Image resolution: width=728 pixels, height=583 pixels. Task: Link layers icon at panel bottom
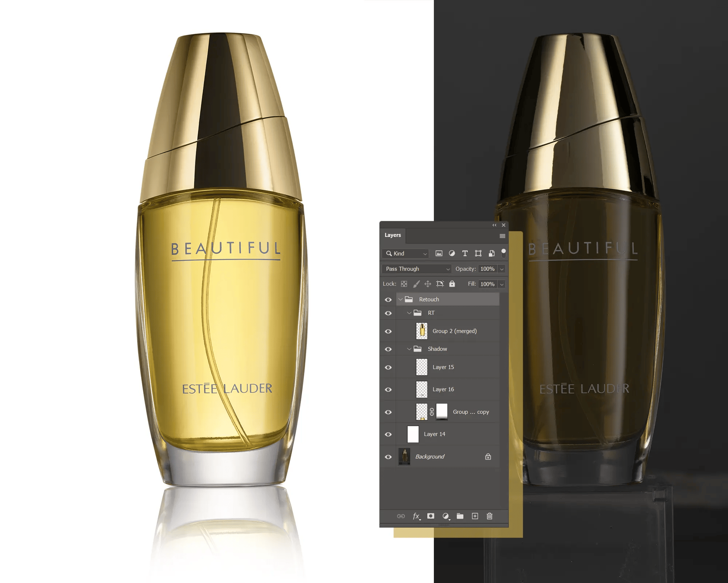point(401,516)
